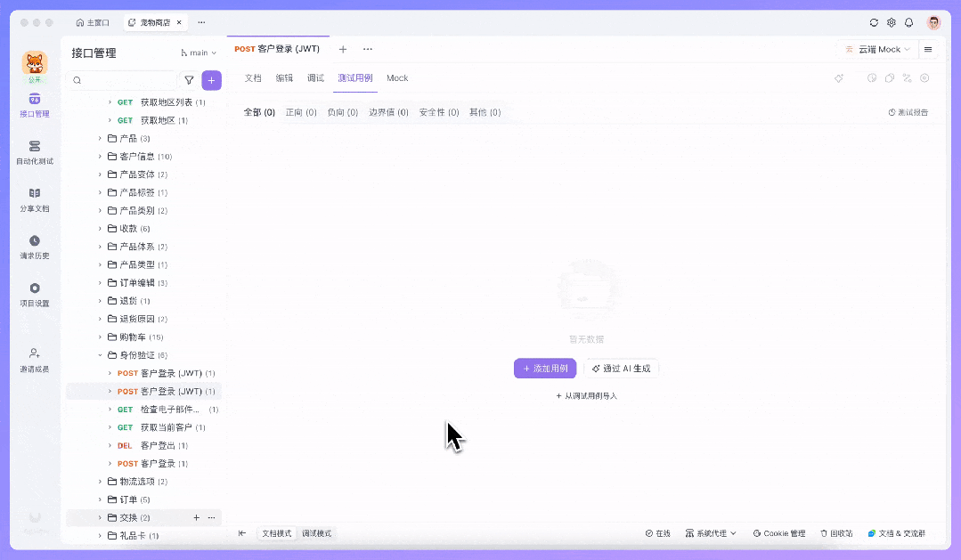View the 请求历史 panel

coord(34,248)
